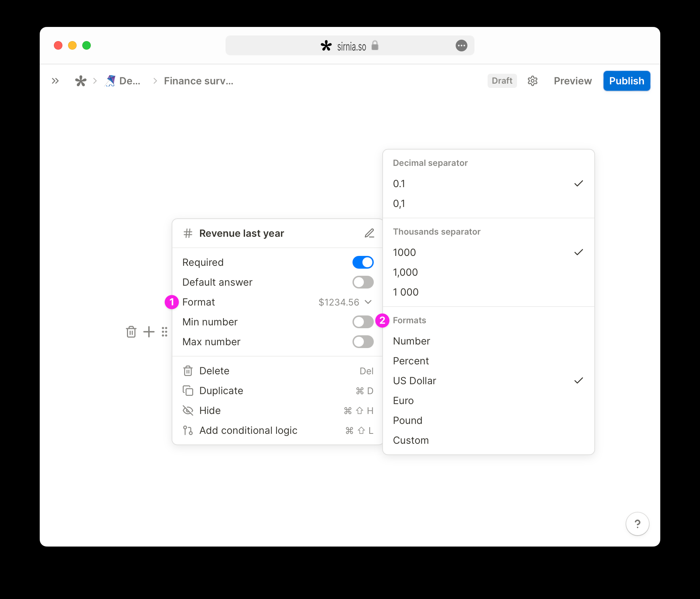Screen dimensions: 700x599
Task: Click the trash icon left of the block
Action: pos(131,332)
